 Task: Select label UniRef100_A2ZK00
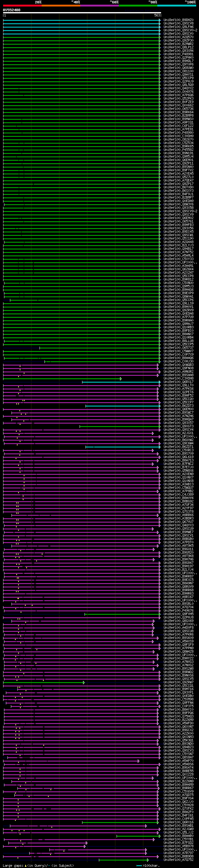(179, 734)
